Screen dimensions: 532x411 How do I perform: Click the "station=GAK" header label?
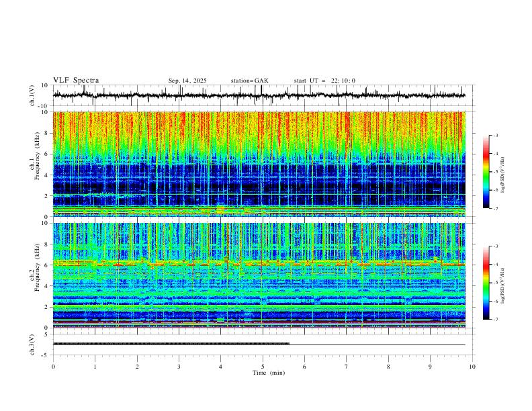tap(249, 81)
